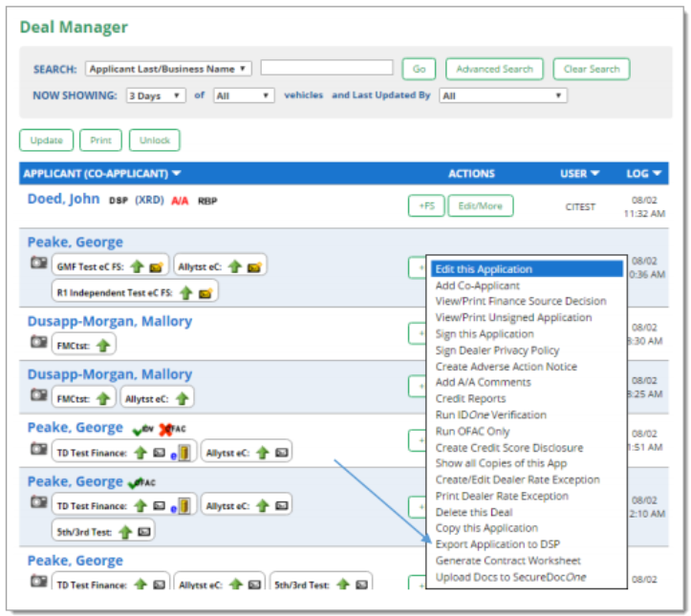Choose Add A/A Comments
691x616 pixels.
point(483,382)
